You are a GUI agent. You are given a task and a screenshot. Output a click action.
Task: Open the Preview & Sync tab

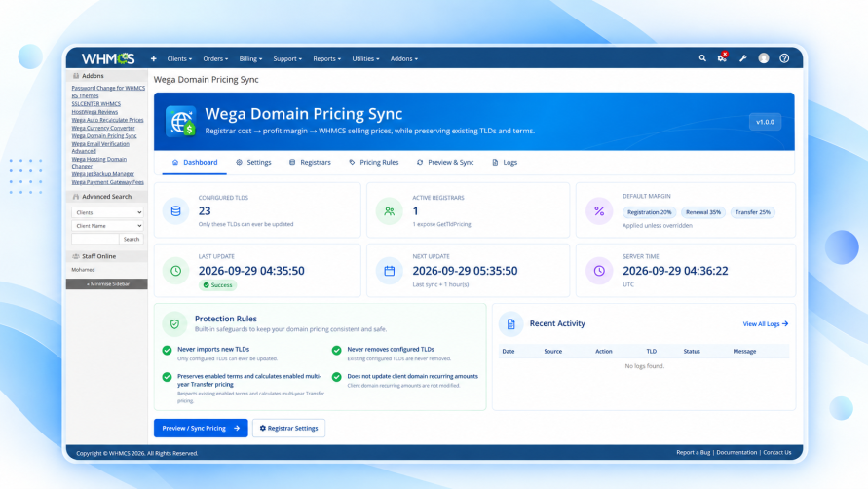(445, 163)
